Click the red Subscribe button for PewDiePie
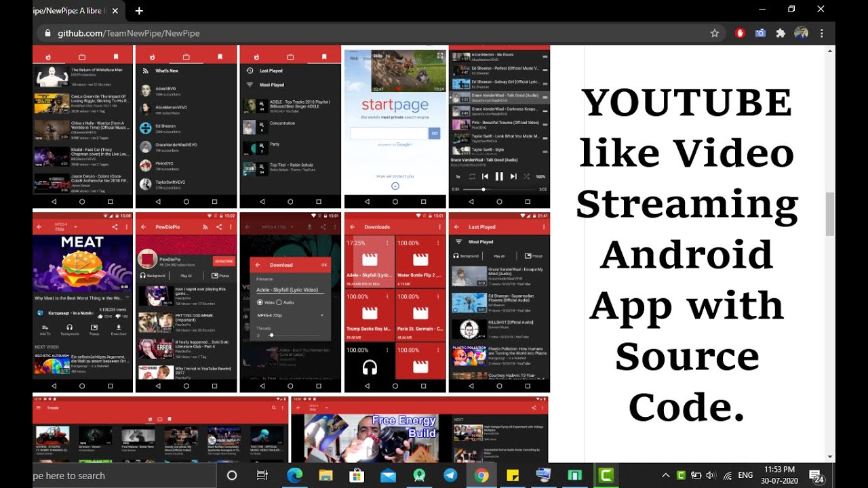This screenshot has width=868, height=488. (223, 261)
